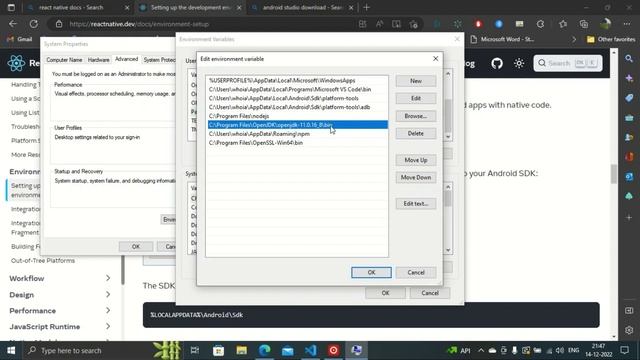Open the Advanced tab in System Properties
The image size is (640, 360).
click(x=127, y=59)
